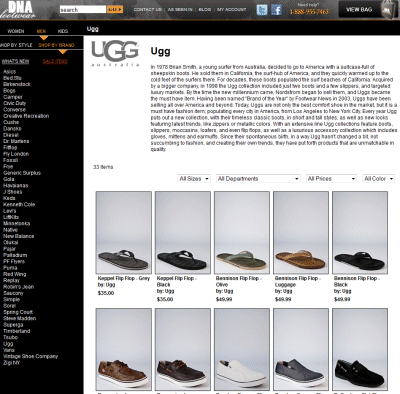Click inside the search input field
The width and height of the screenshot is (400, 394).
pos(83,10)
